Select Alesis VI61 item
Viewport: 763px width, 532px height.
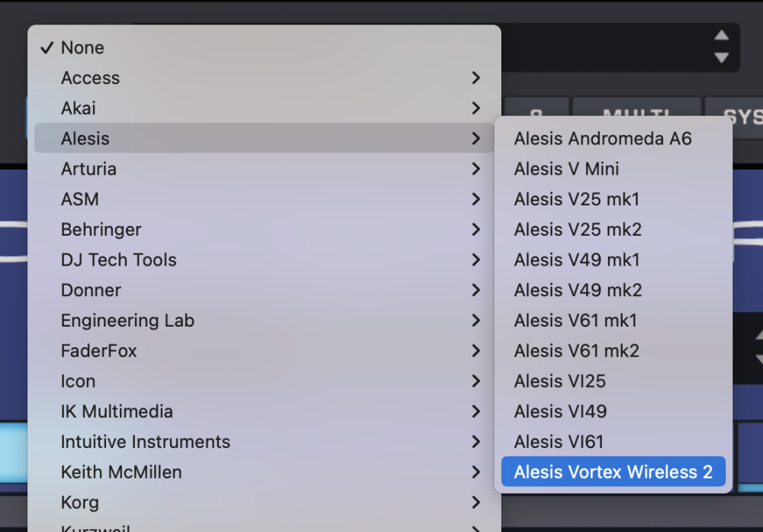pyautogui.click(x=559, y=442)
